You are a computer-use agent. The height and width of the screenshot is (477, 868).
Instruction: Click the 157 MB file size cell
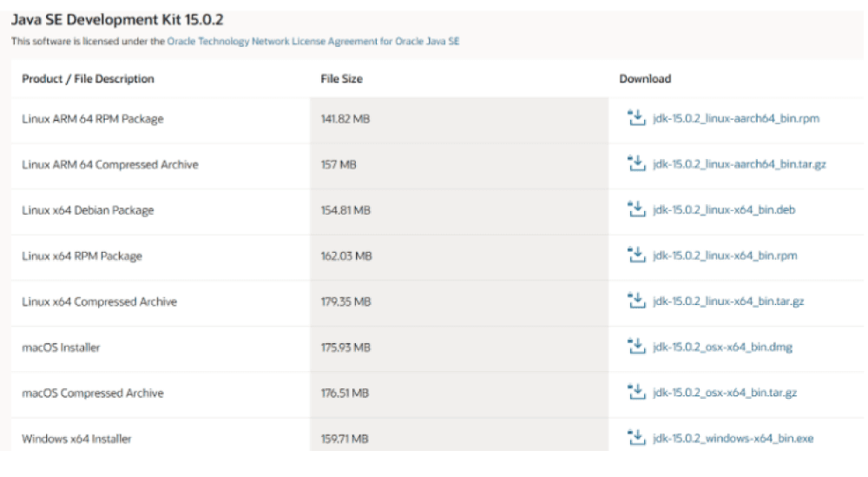click(x=459, y=164)
